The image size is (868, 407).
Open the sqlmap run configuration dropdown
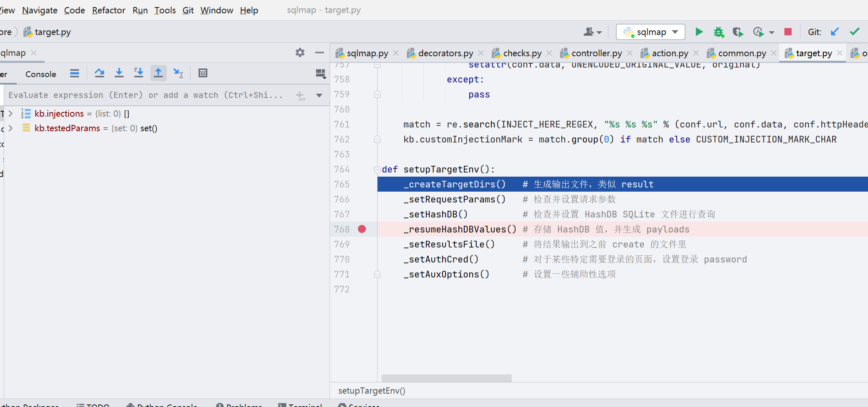click(650, 32)
